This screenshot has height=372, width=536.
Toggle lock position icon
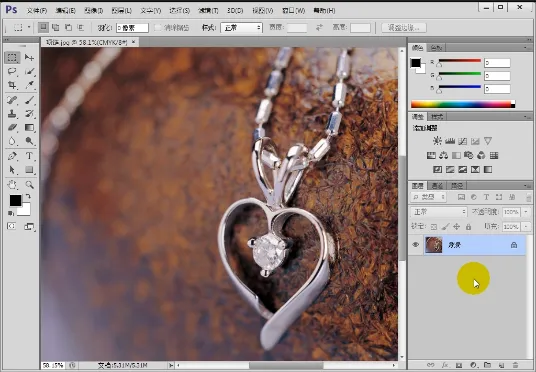tap(456, 227)
